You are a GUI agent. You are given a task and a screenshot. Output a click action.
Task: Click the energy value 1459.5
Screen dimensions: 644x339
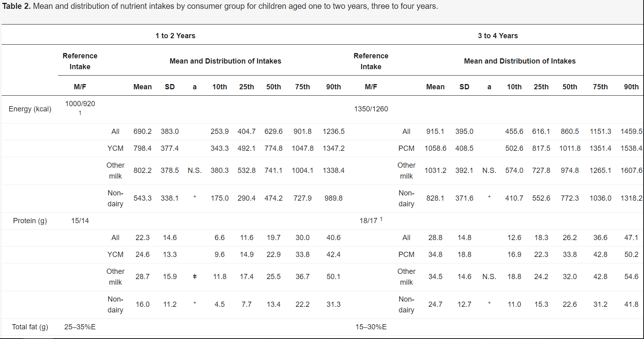click(x=632, y=131)
